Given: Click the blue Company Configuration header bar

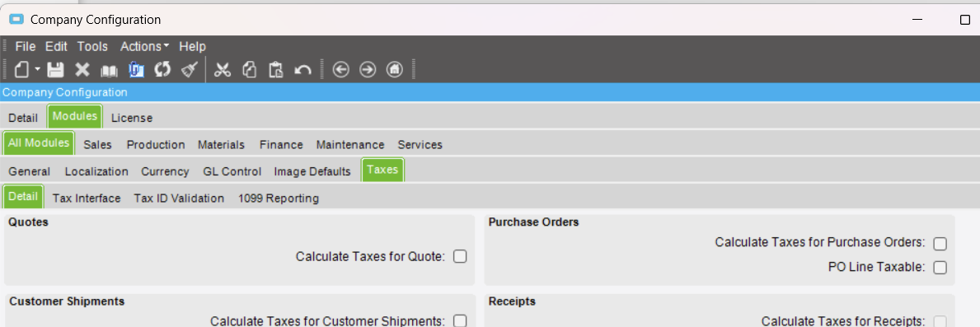Looking at the screenshot, I should [490, 92].
